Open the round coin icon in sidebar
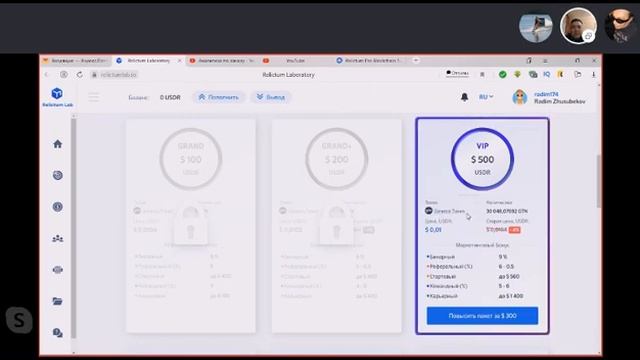This screenshot has height=360, width=640. (x=58, y=207)
